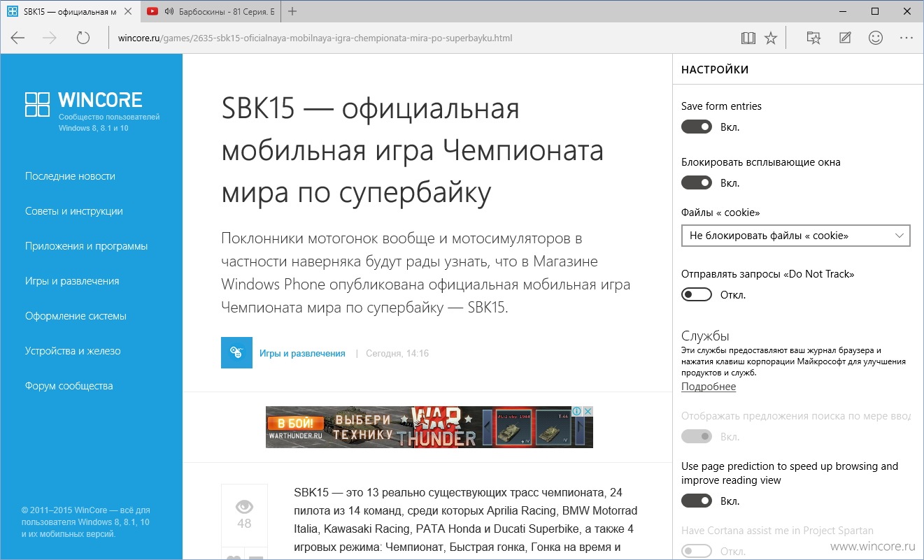Click the War Thunder ad banner
Screen dimensions: 924x560
[429, 427]
